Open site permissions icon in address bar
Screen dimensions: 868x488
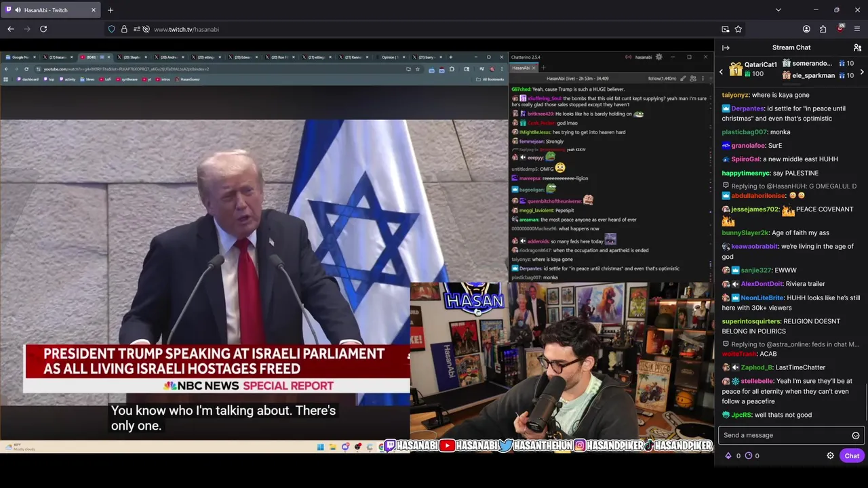(136, 29)
